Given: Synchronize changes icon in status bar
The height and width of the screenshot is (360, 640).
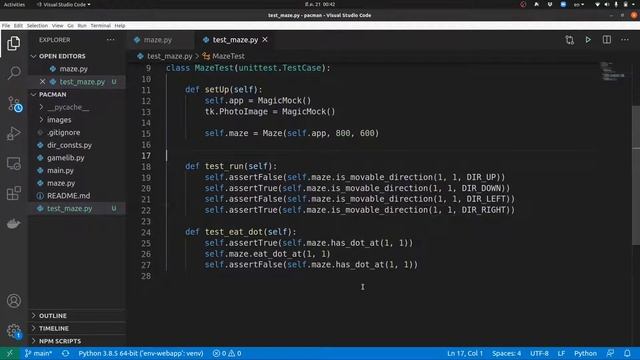Looking at the screenshot, I should click(65, 353).
